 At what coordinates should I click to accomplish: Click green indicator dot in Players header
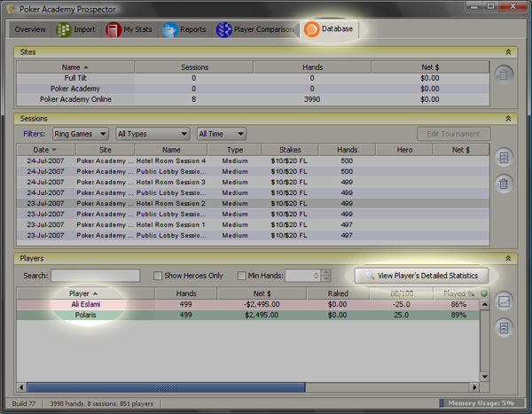coord(484,293)
